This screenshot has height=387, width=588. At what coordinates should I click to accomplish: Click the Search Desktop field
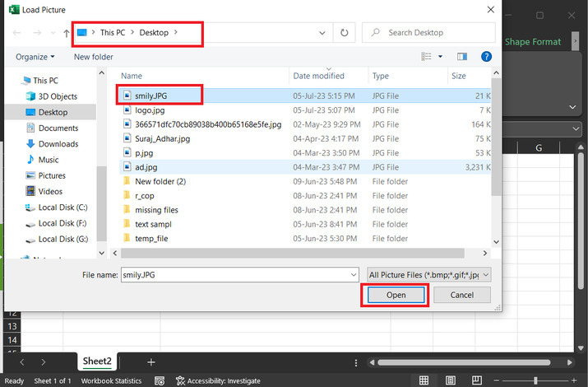428,33
